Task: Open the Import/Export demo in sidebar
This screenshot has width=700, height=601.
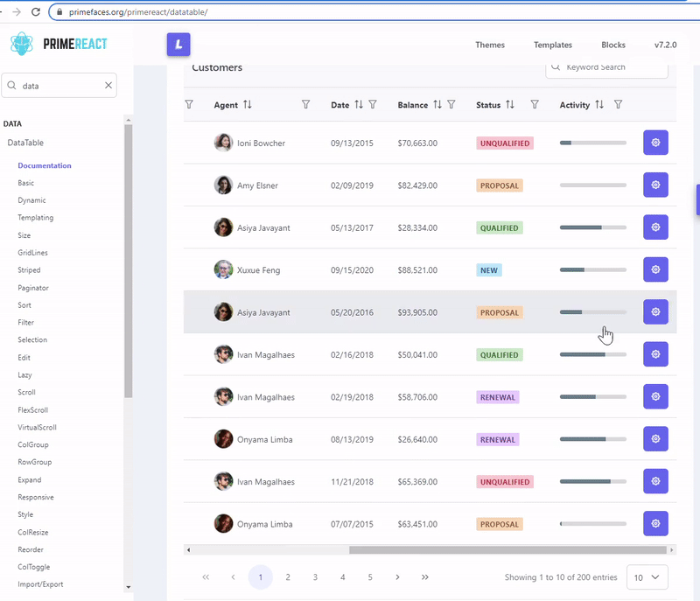Action: click(x=40, y=584)
